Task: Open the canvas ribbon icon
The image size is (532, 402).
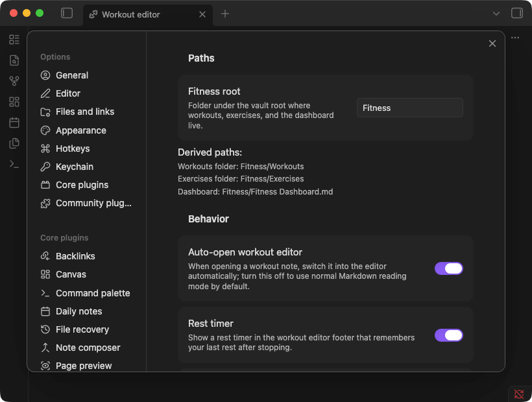Action: tap(14, 102)
